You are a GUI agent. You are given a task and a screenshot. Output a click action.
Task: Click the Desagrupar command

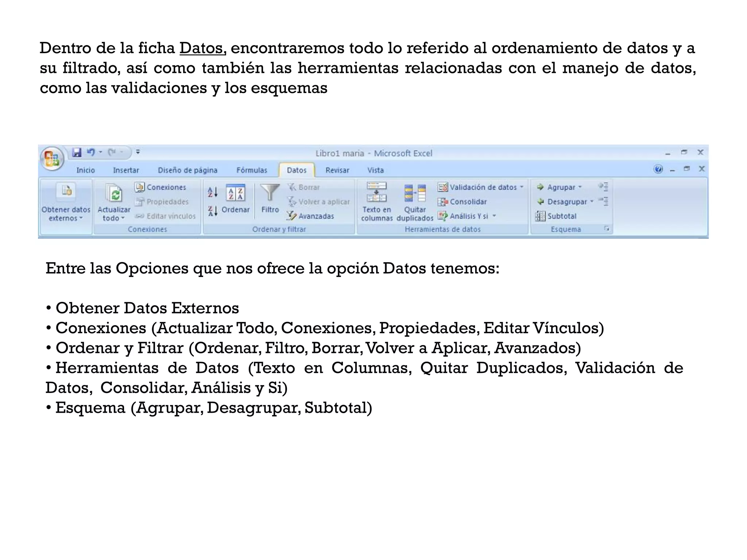[x=562, y=202]
